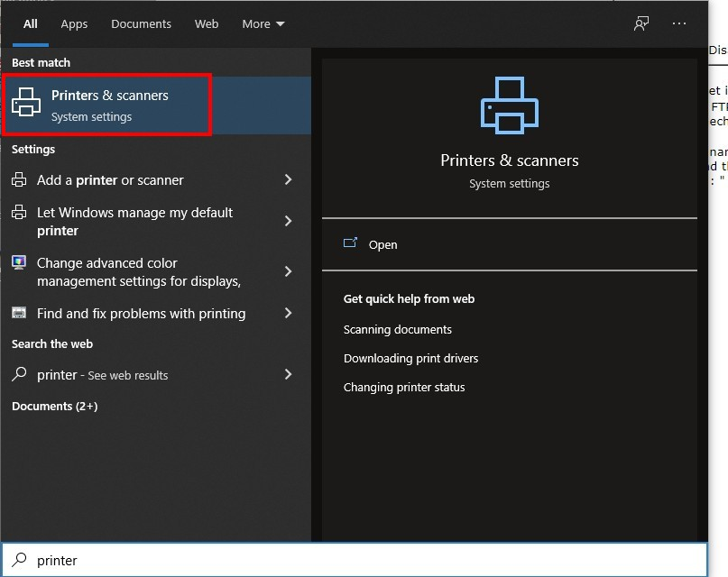Screen dimensions: 728x577
Task: Click the printer icon beside Let Windows manage
Action: [x=19, y=212]
